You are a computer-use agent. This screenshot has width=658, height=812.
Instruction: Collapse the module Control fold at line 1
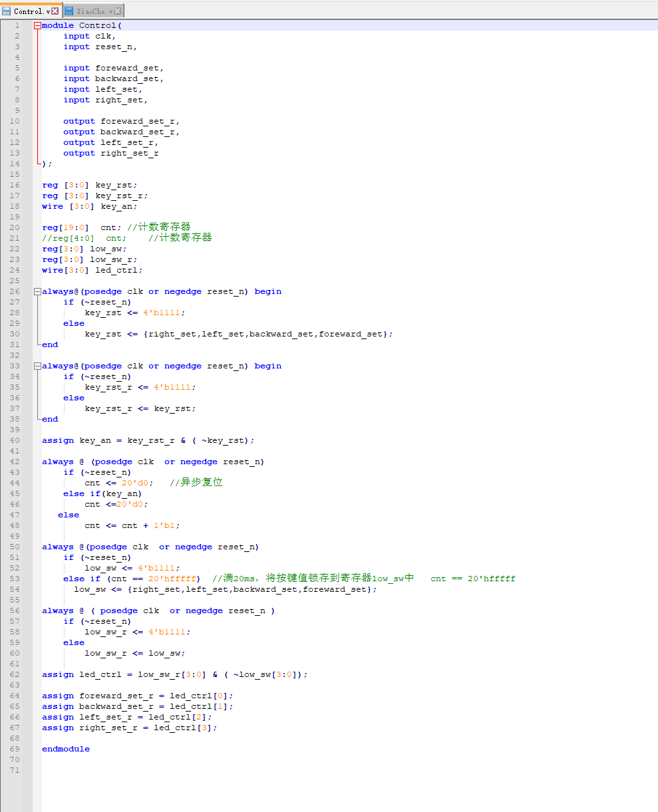click(37, 25)
